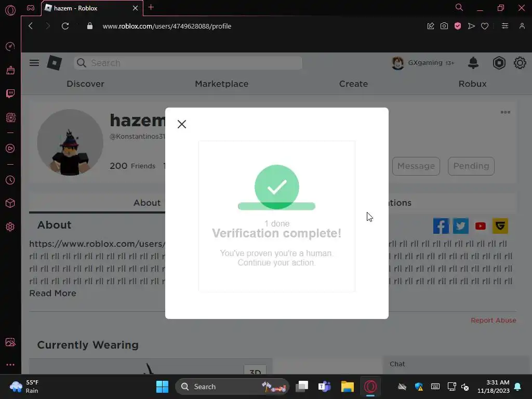Open profile three-dots more menu

(x=506, y=112)
